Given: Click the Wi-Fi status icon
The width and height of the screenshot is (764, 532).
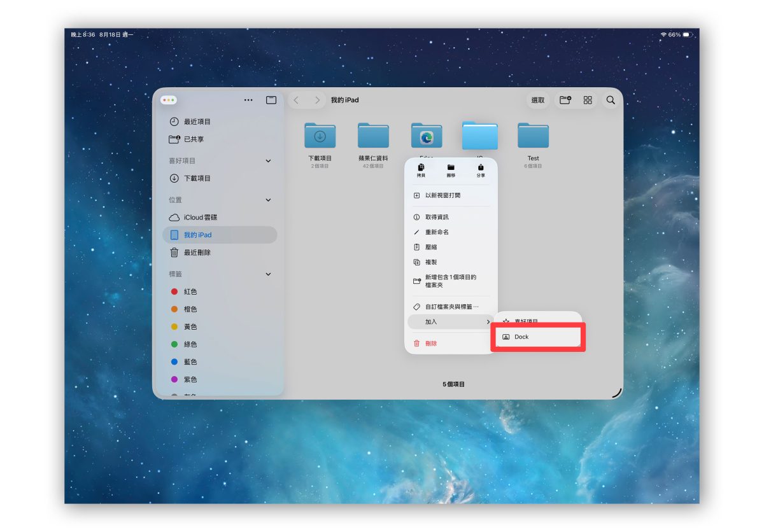Looking at the screenshot, I should pyautogui.click(x=663, y=34).
